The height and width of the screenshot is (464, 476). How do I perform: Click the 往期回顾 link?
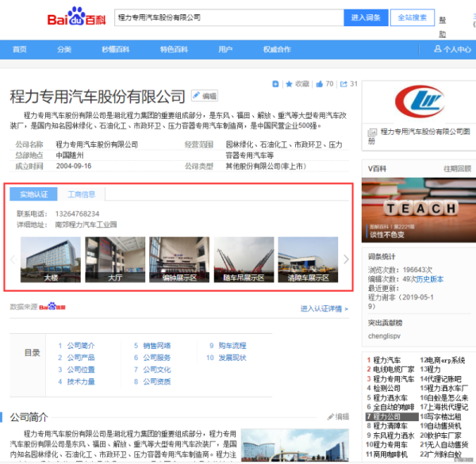pyautogui.click(x=458, y=169)
